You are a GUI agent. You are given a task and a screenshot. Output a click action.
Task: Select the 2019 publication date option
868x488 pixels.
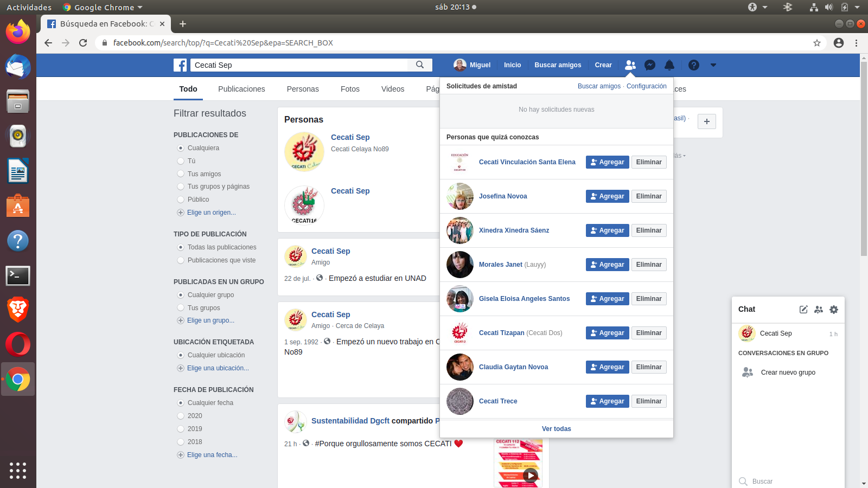pyautogui.click(x=181, y=429)
